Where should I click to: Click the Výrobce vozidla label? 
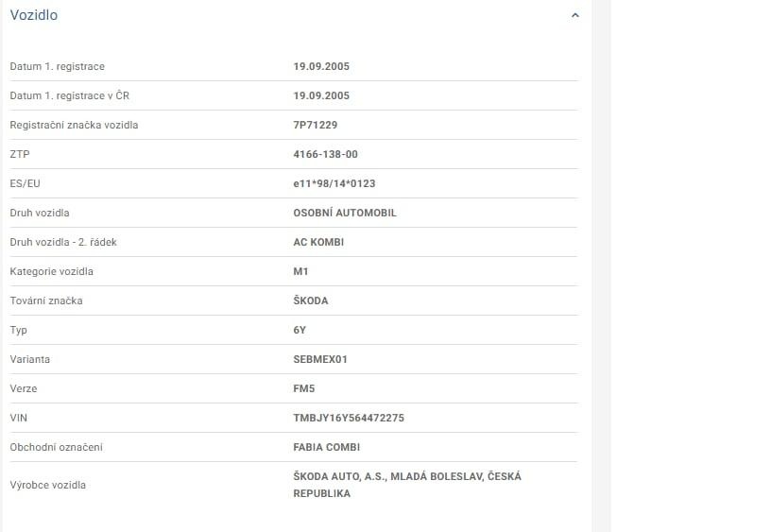click(x=47, y=485)
